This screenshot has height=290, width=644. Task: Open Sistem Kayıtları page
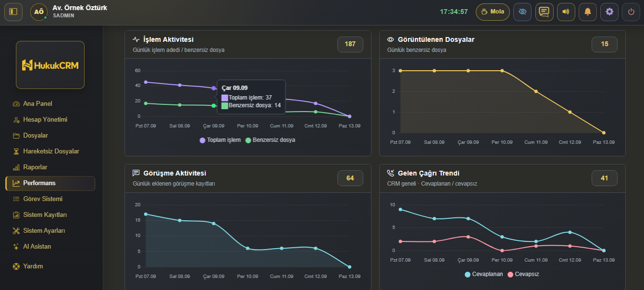[x=50, y=215]
